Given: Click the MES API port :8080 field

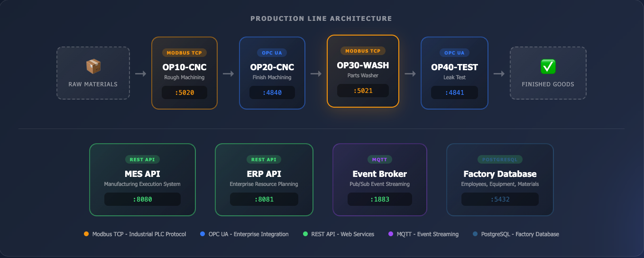Looking at the screenshot, I should coord(142,199).
